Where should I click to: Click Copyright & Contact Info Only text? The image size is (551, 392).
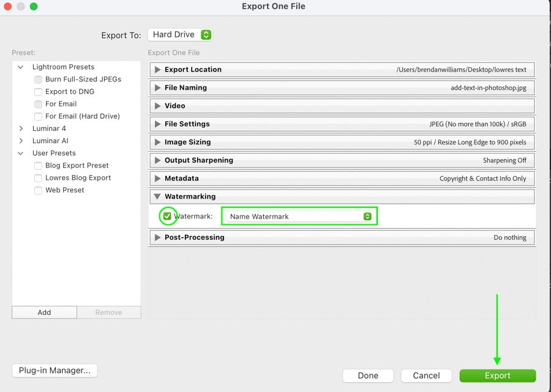483,179
